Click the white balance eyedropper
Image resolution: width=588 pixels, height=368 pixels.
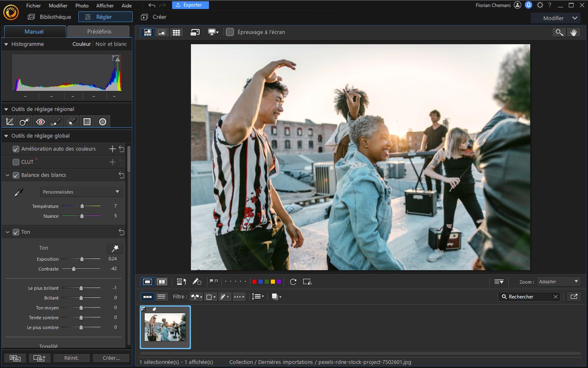[18, 192]
